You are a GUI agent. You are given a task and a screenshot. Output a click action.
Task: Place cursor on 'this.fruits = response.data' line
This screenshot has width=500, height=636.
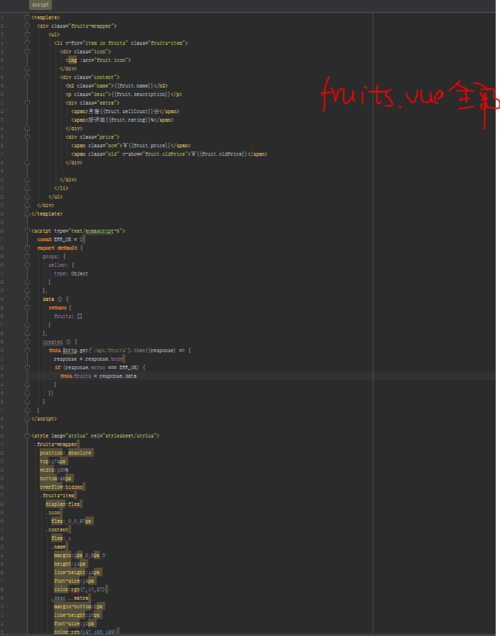[x=99, y=376]
